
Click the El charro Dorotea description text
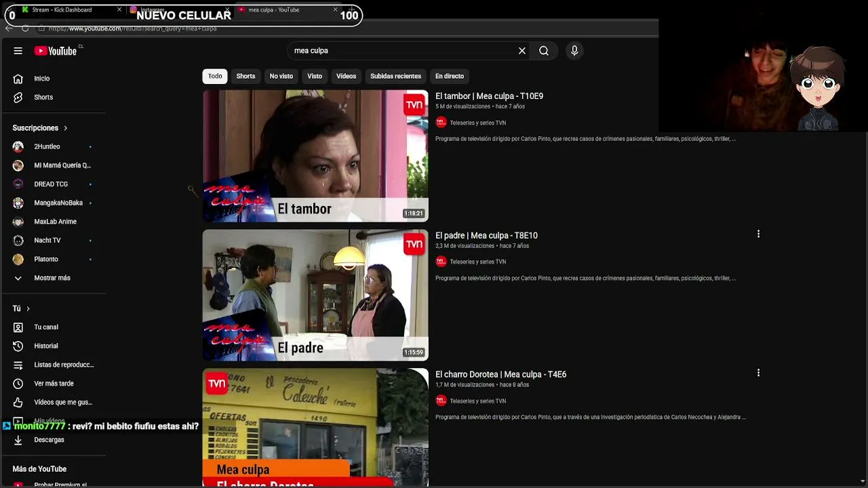[591, 417]
